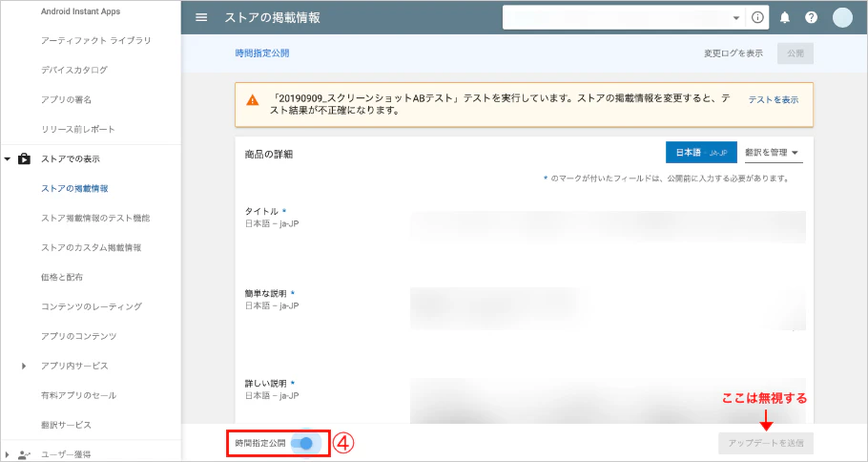
Task: Open the account avatar menu
Action: point(842,18)
